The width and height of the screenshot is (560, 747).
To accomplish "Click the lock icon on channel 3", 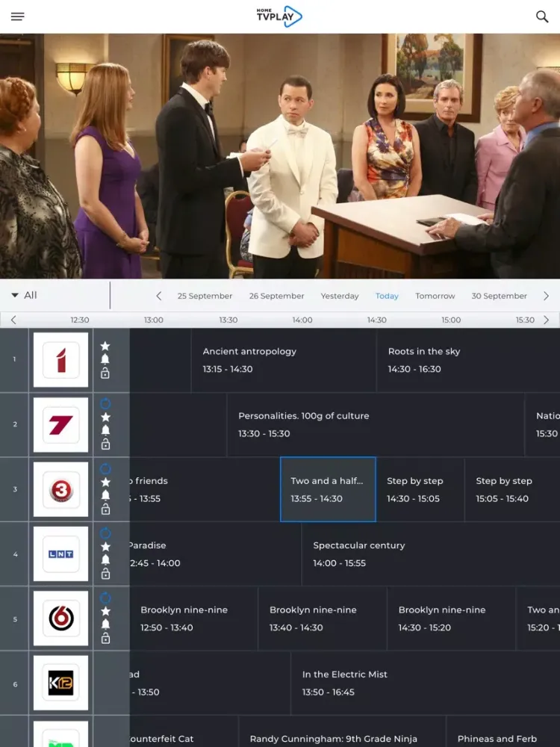I will (x=105, y=509).
